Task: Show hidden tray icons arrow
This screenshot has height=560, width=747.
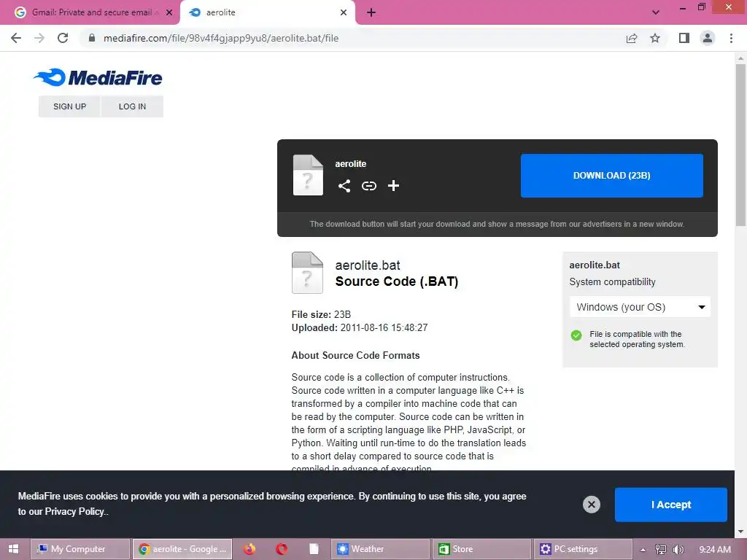Action: [643, 550]
